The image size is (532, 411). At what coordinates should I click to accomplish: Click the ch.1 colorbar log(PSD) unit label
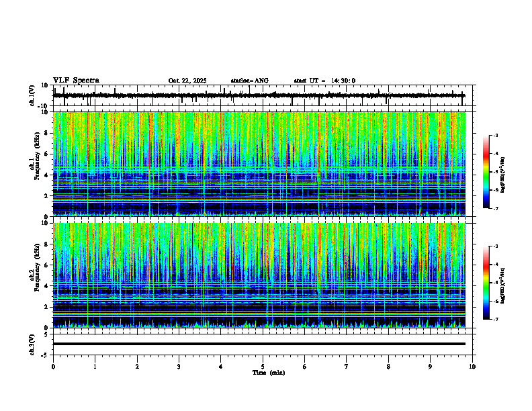coord(503,175)
